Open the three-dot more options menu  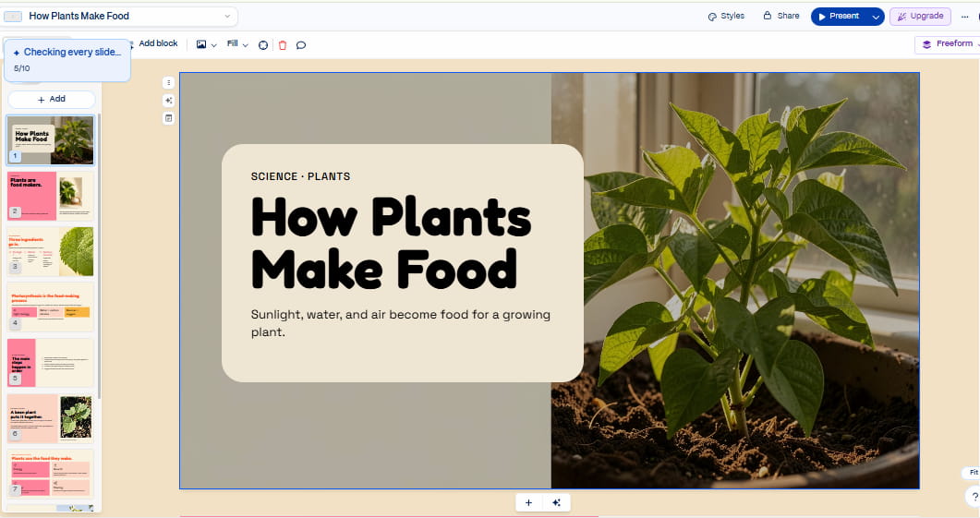point(964,17)
